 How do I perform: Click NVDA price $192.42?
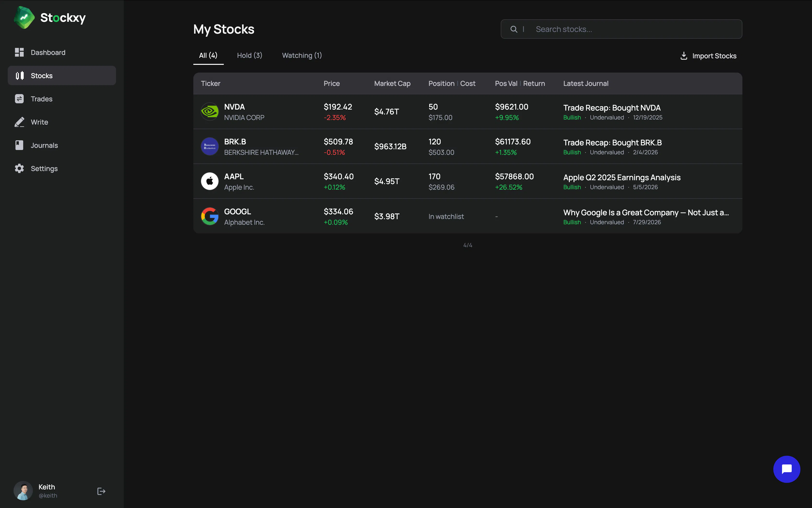point(338,107)
